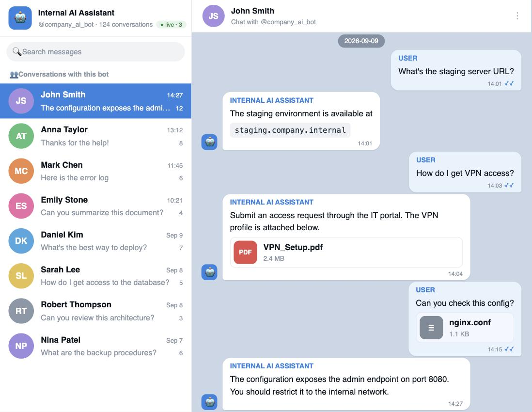Click bot avatar beside admin endpoint reply
This screenshot has height=412, width=532.
tap(209, 402)
